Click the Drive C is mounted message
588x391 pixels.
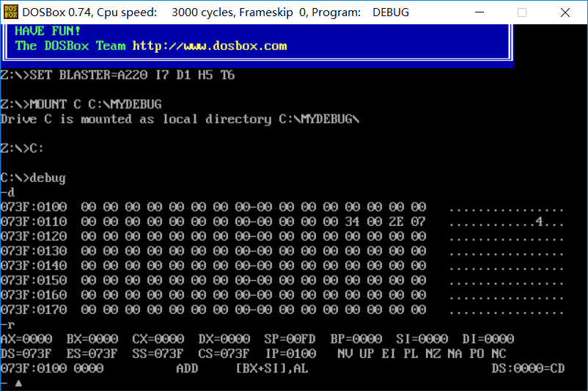tap(180, 120)
